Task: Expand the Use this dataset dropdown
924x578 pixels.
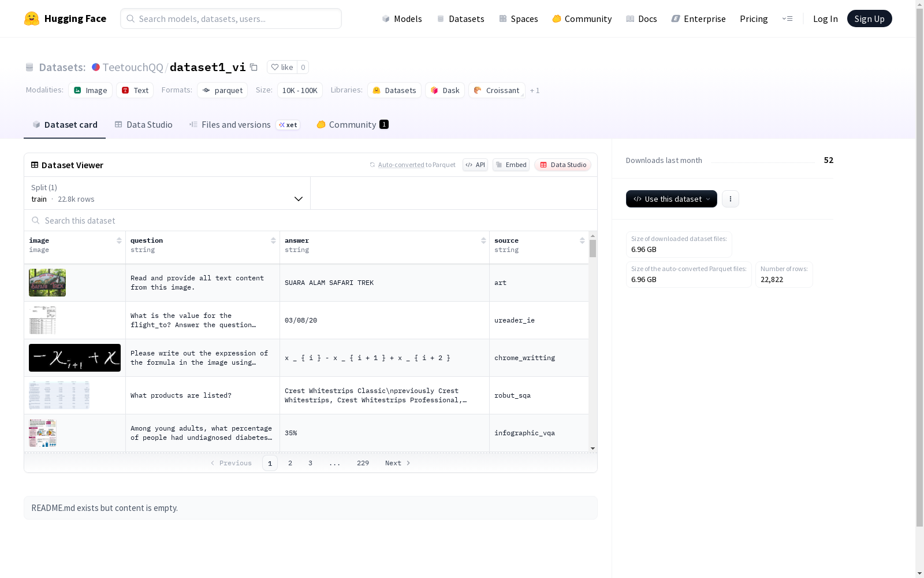Action: 671,199
